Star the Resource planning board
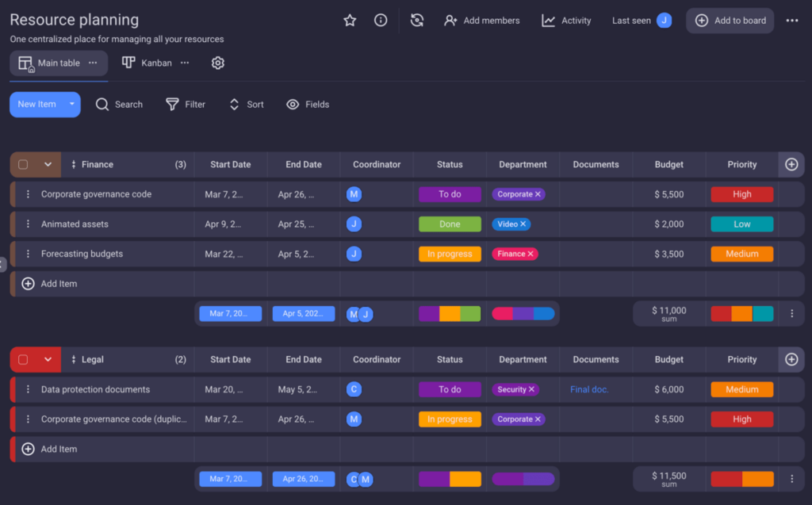The image size is (812, 505). 350,21
